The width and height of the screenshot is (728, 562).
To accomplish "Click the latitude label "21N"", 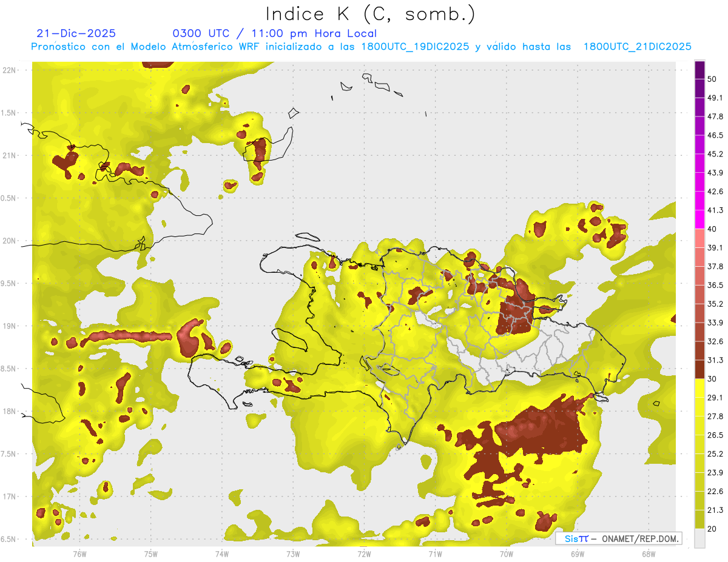I will click(10, 155).
